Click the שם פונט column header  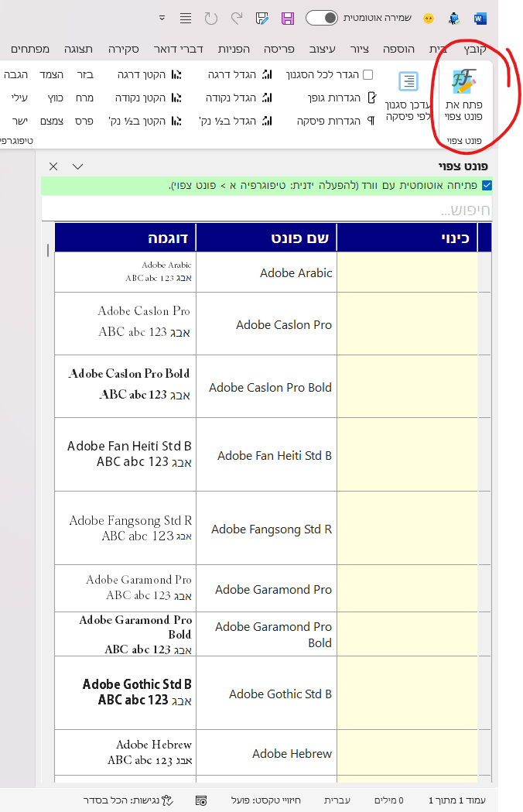click(266, 238)
